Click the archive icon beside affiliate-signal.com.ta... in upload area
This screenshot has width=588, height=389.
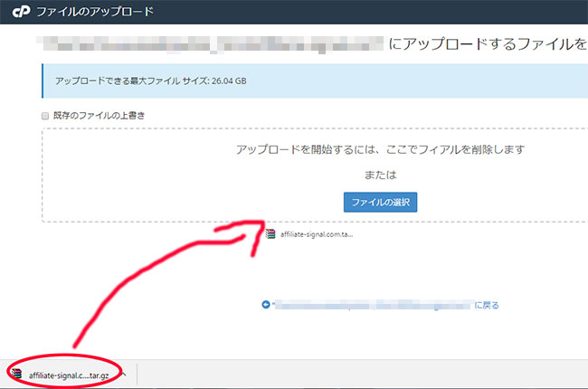(270, 234)
